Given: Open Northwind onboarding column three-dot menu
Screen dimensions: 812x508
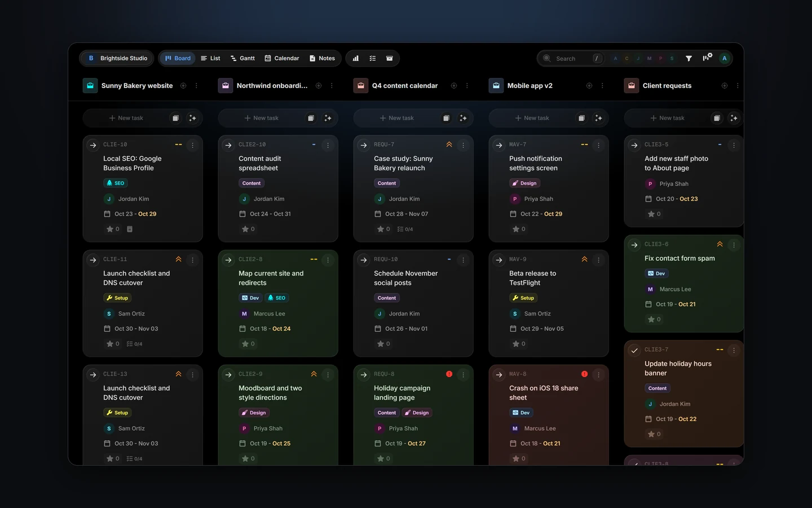Looking at the screenshot, I should click(332, 86).
